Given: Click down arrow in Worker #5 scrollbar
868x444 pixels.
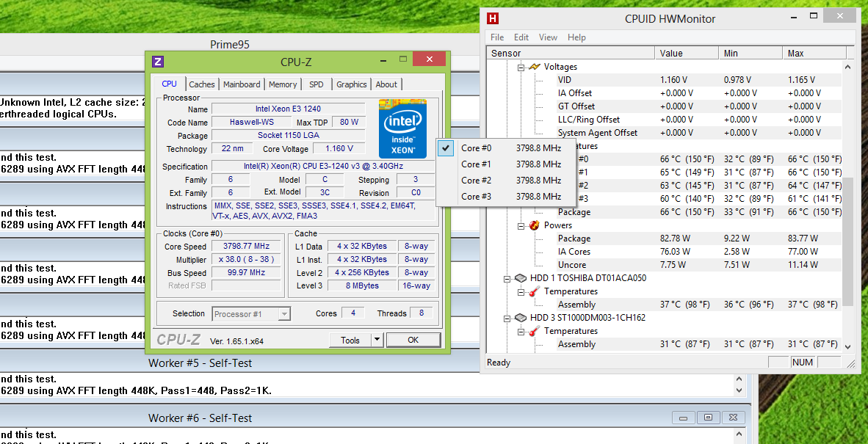Looking at the screenshot, I should [x=740, y=390].
